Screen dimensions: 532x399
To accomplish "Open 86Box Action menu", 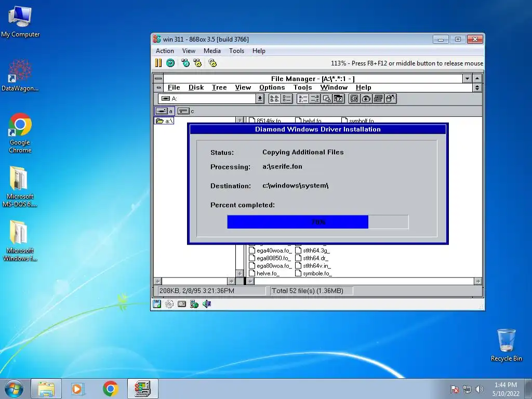I will [165, 51].
